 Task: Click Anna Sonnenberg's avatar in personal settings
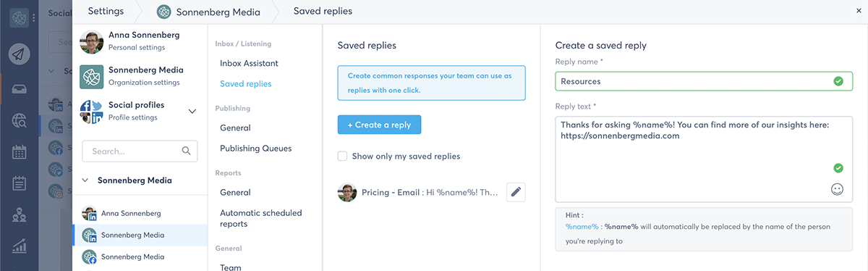91,41
